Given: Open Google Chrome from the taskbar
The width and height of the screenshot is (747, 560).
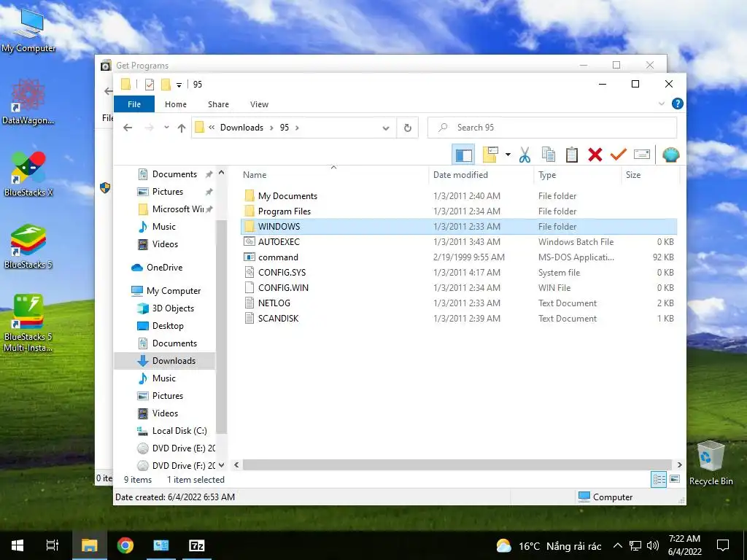Looking at the screenshot, I should (125, 545).
